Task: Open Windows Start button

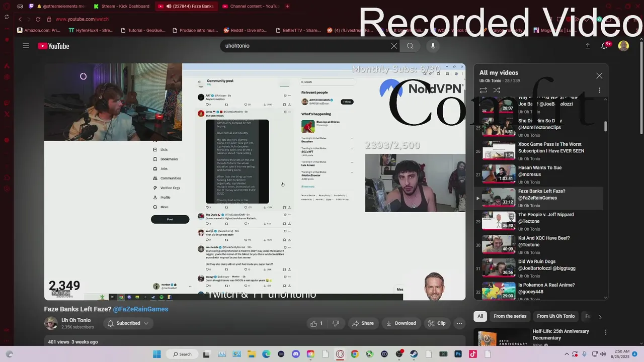Action: pyautogui.click(x=156, y=354)
